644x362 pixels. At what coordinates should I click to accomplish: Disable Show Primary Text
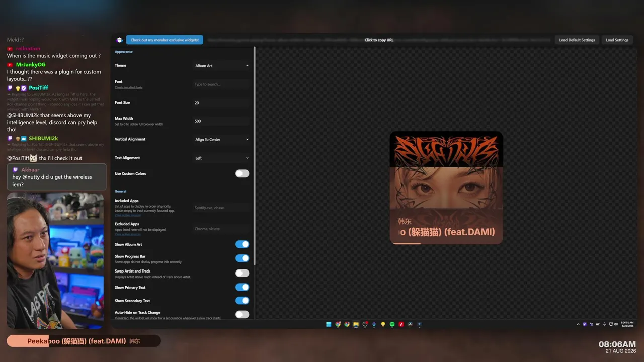(242, 287)
